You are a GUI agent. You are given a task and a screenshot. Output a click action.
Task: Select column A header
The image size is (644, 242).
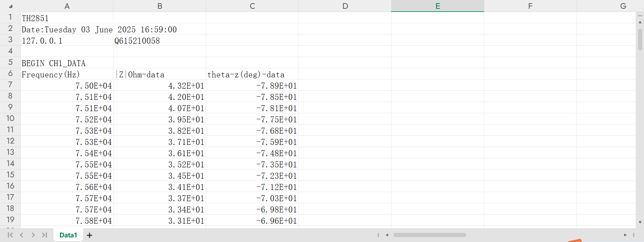[67, 6]
